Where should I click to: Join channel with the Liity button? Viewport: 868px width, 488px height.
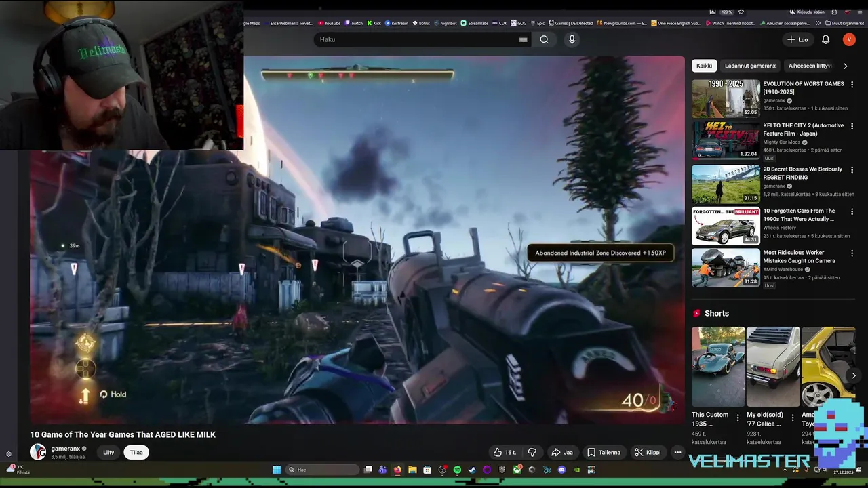(108, 452)
